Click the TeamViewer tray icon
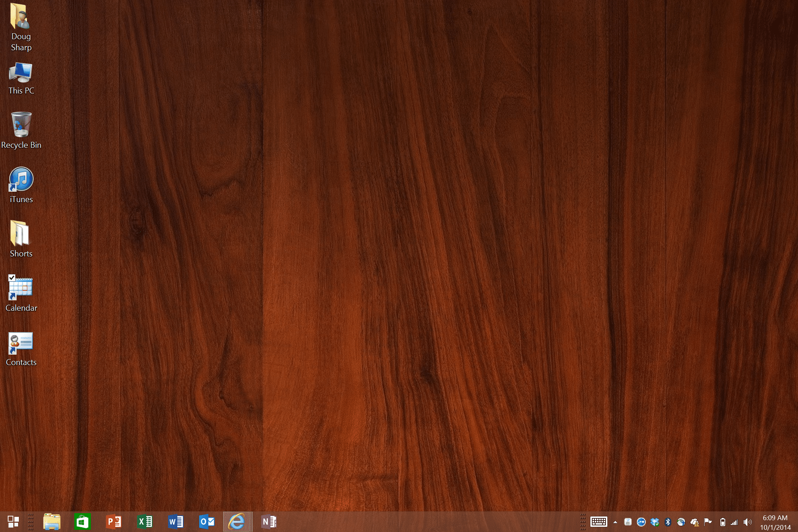This screenshot has height=532, width=798. [641, 522]
